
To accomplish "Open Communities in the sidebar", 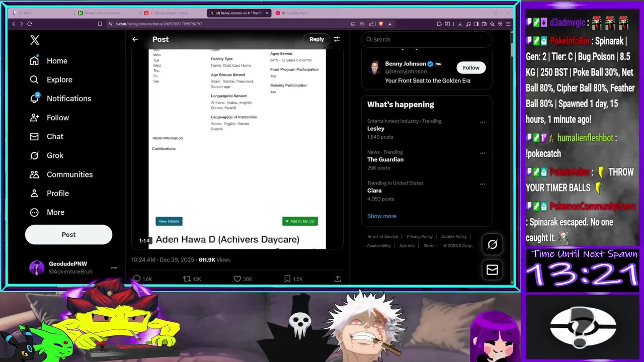I will [x=60, y=174].
